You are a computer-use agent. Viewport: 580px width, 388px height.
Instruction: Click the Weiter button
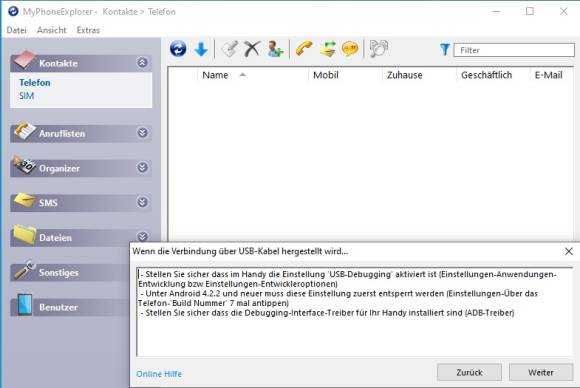541,372
